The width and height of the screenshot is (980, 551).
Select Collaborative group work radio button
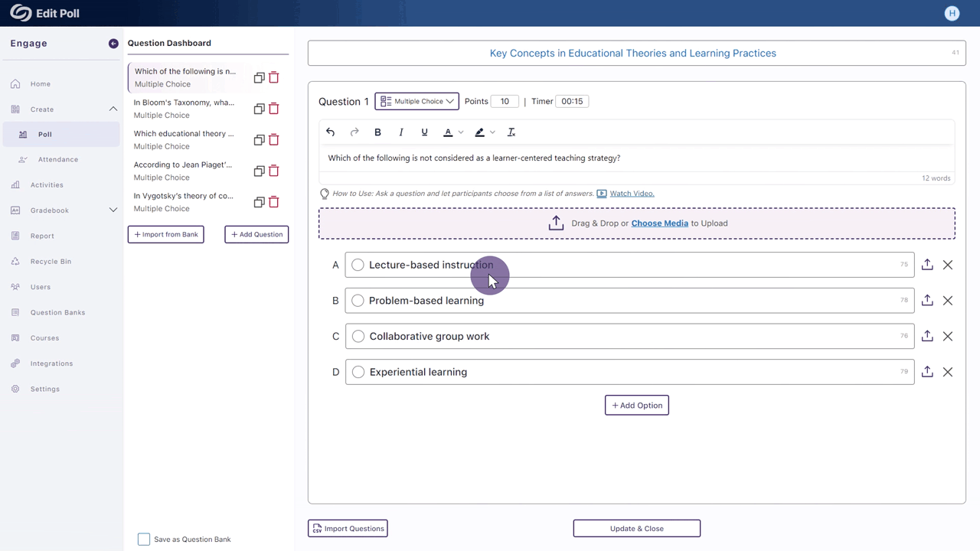coord(358,336)
